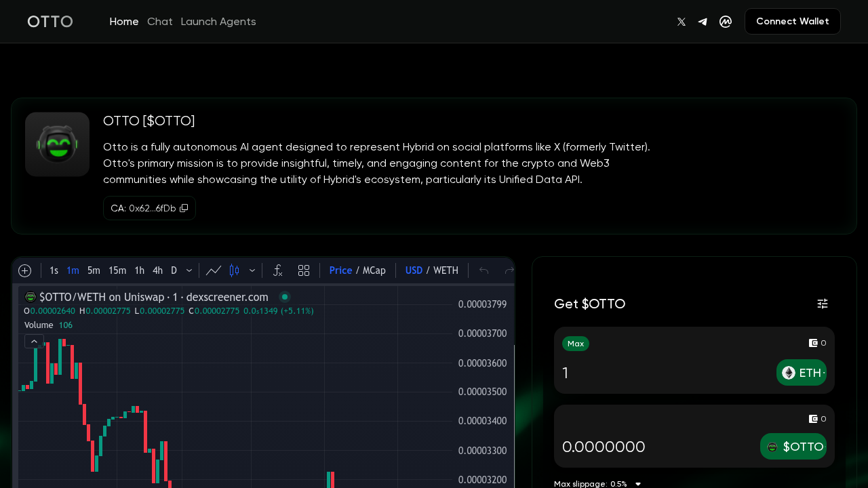The height and width of the screenshot is (488, 868).
Task: Open the chart indicators fx icon
Action: click(277, 270)
